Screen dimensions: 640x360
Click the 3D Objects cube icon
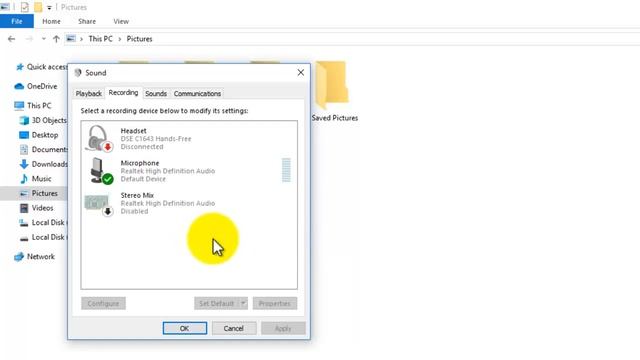coord(24,120)
